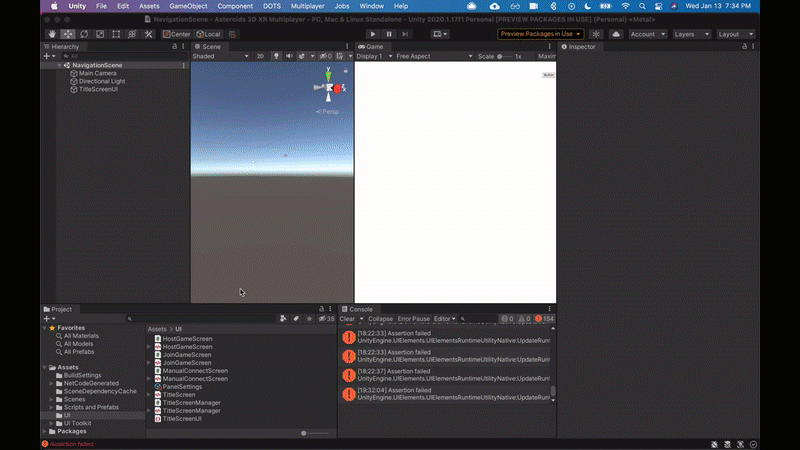Switch to the Scene tab
Viewport: 800px width, 450px height.
(207, 46)
